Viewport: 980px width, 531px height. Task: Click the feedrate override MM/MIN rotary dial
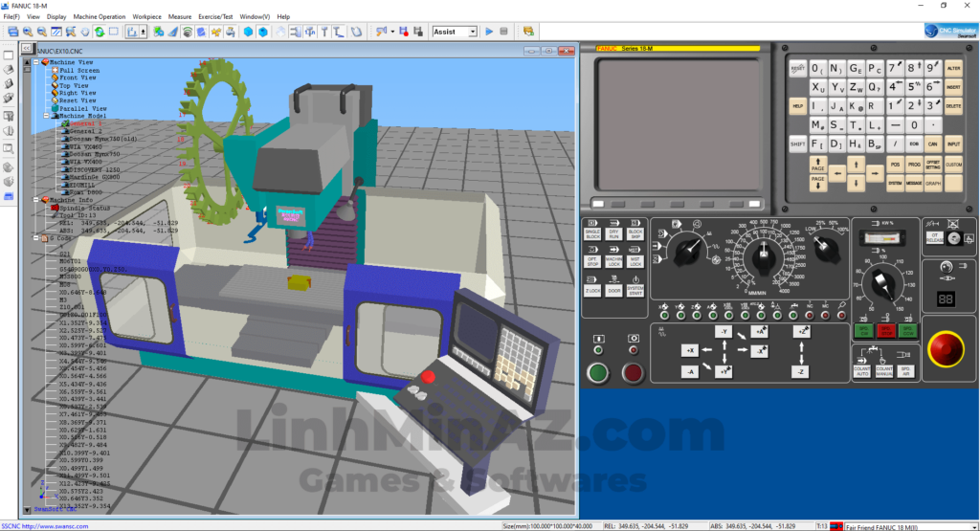coord(763,256)
